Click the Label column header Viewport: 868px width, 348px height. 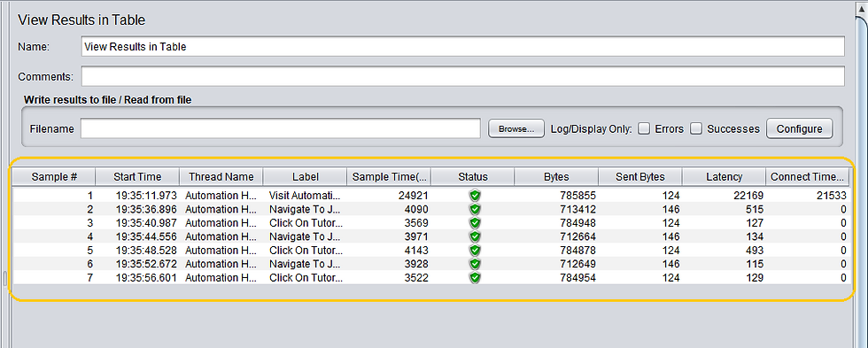coord(305,177)
